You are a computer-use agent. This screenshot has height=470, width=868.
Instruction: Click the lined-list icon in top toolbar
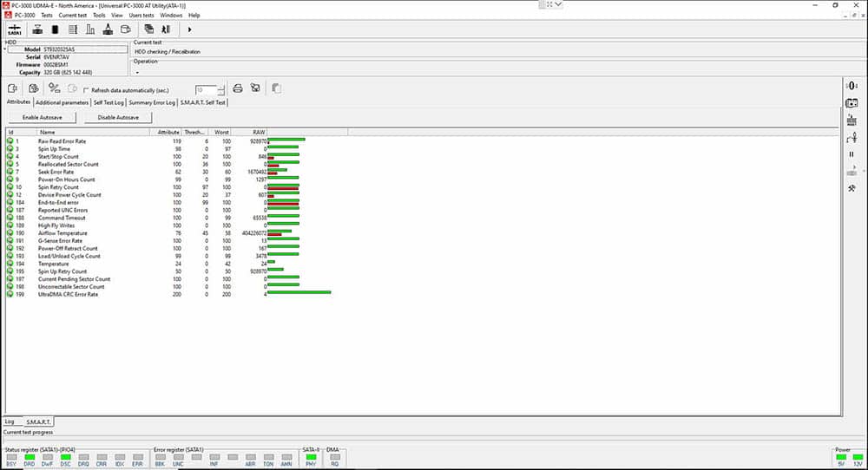click(73, 29)
